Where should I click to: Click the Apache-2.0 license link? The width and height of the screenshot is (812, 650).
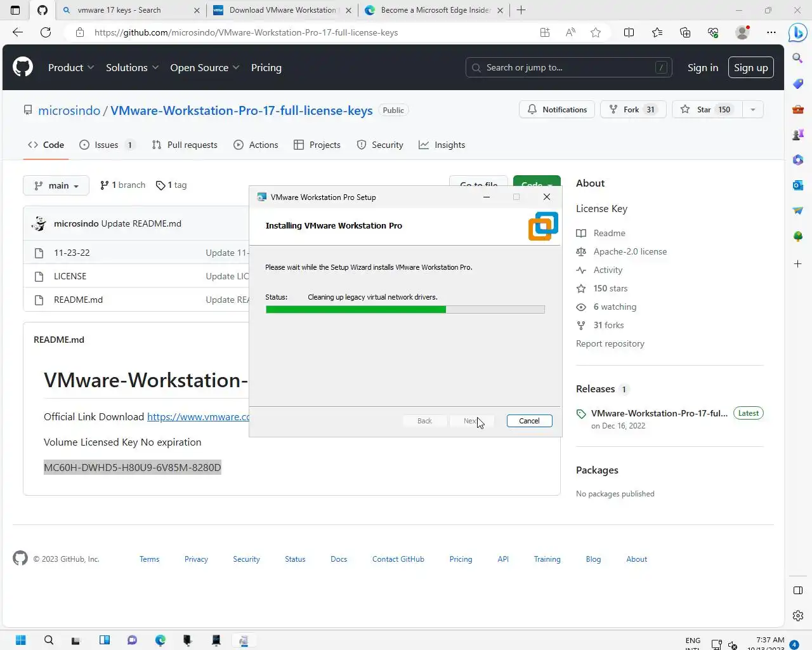pyautogui.click(x=630, y=251)
